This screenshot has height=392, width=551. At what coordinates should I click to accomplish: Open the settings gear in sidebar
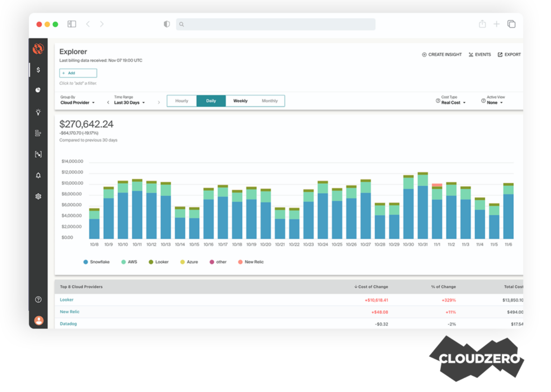38,197
